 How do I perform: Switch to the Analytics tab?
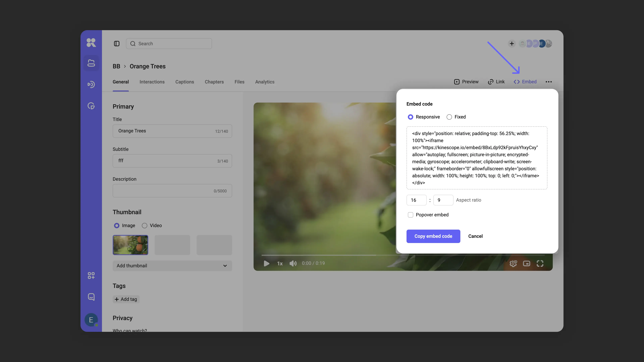pyautogui.click(x=265, y=82)
